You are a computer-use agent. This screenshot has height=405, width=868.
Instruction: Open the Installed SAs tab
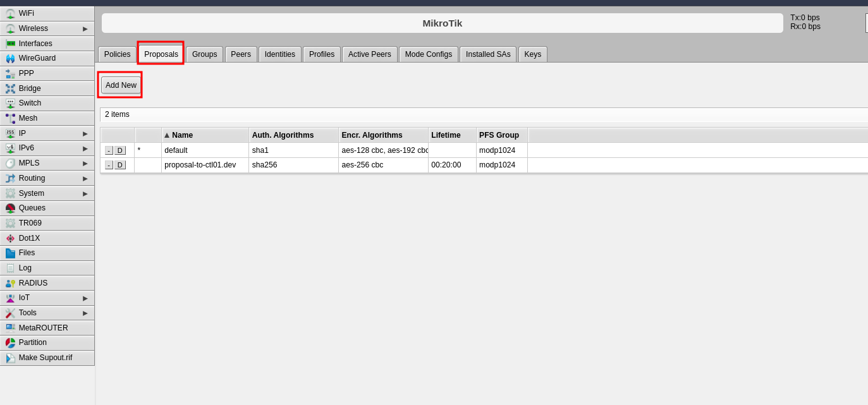click(487, 54)
